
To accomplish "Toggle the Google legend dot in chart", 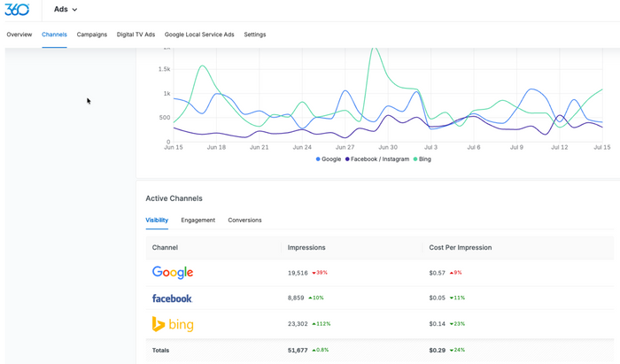I will [318, 159].
